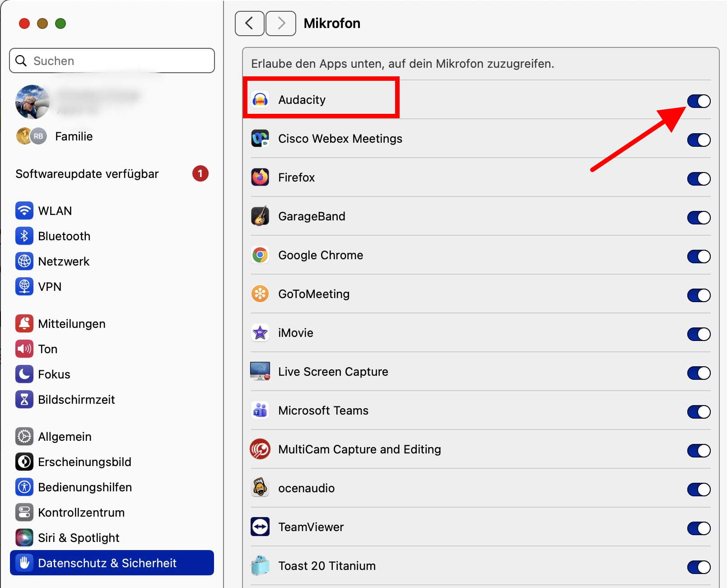Viewport: 727px width, 588px height.
Task: Open Datenschutz & Sicherheit settings
Action: [112, 563]
